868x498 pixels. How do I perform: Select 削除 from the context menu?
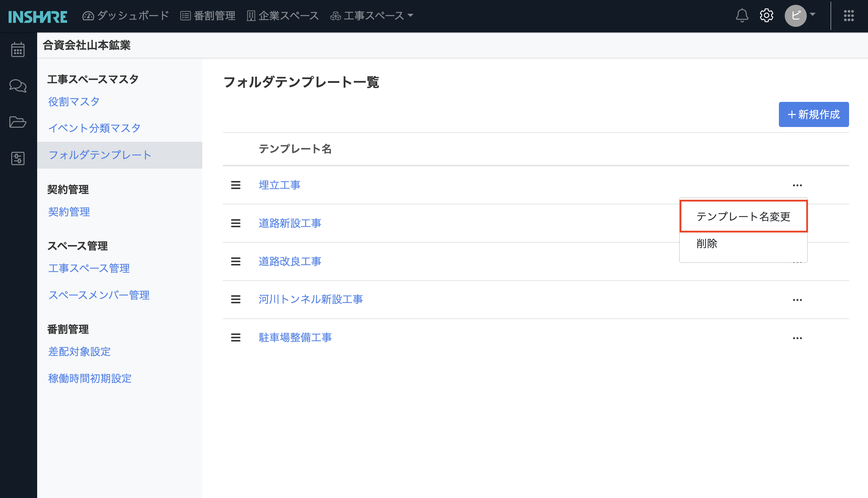743,244
